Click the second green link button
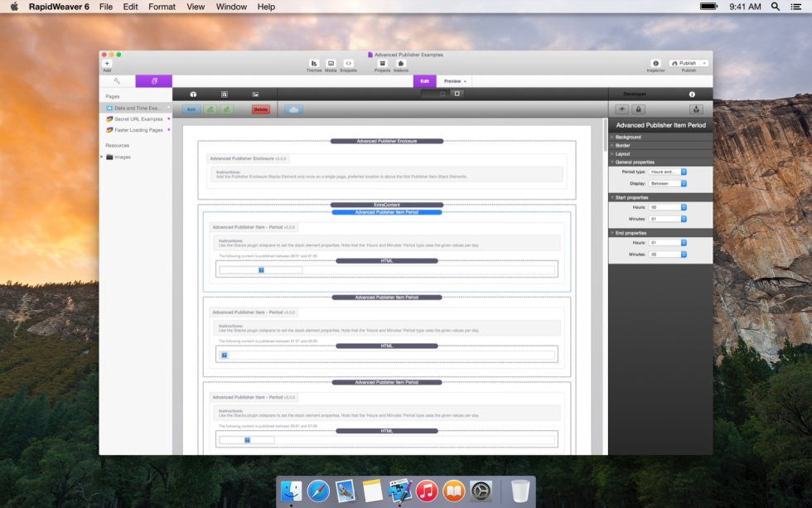The height and width of the screenshot is (508, 812). (226, 109)
